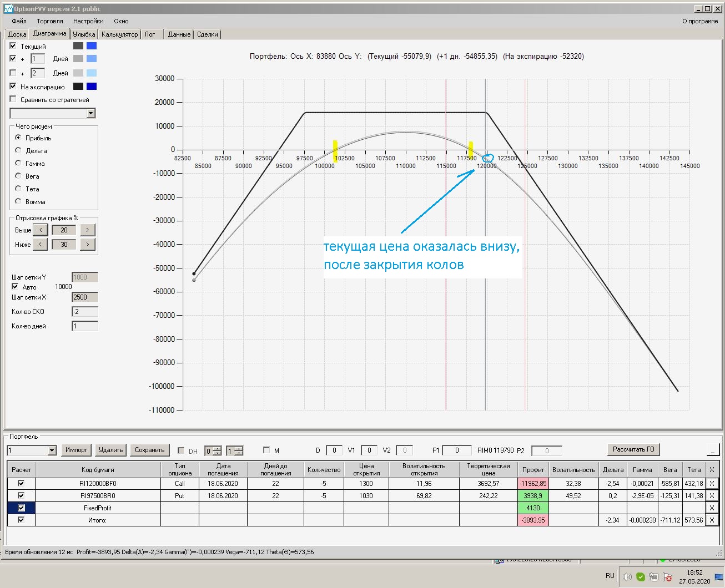The height and width of the screenshot is (588, 725).
Task: Click the Импорт button
Action: tap(76, 450)
